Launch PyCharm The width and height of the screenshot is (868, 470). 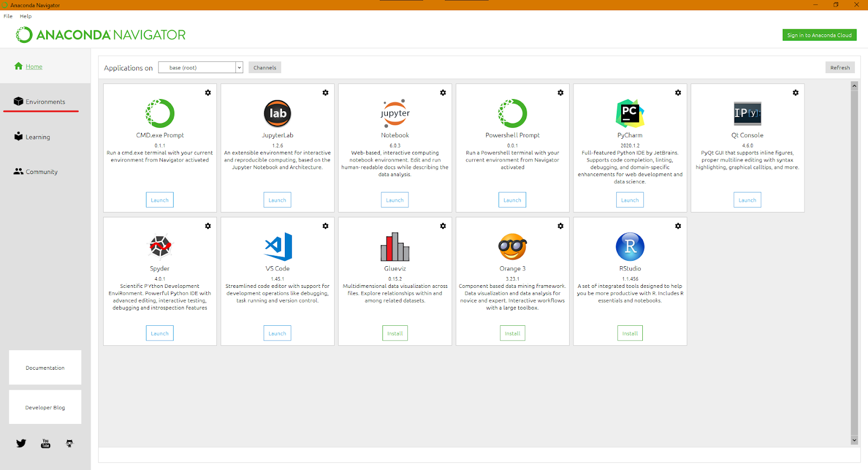[630, 200]
